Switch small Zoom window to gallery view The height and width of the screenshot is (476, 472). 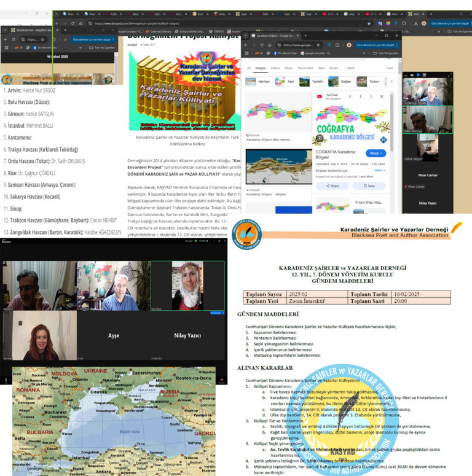(x=424, y=75)
